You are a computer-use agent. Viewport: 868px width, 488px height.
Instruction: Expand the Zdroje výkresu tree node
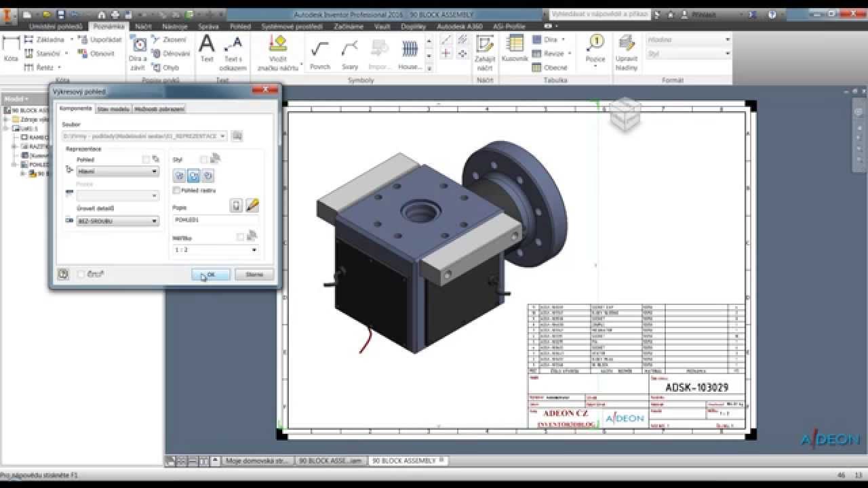(5, 119)
